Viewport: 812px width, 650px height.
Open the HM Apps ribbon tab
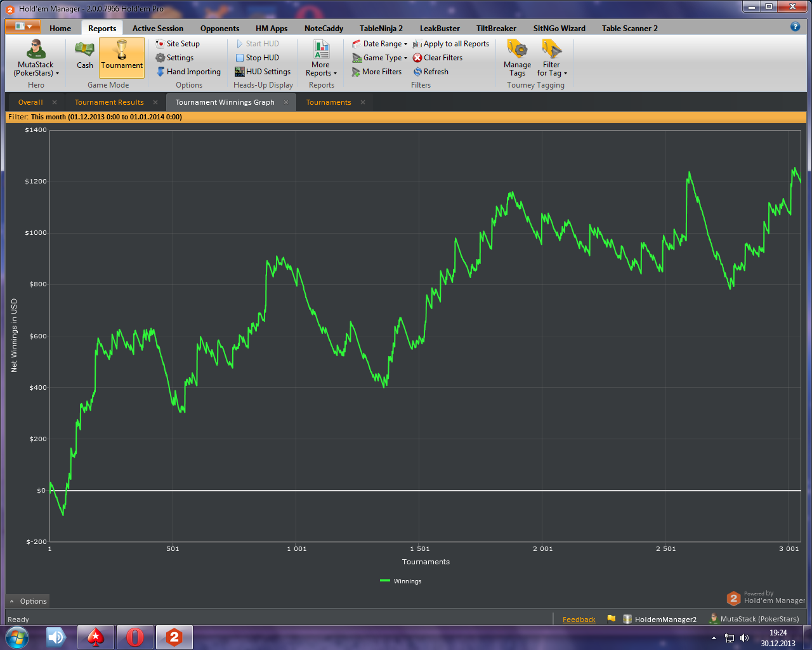tap(272, 29)
